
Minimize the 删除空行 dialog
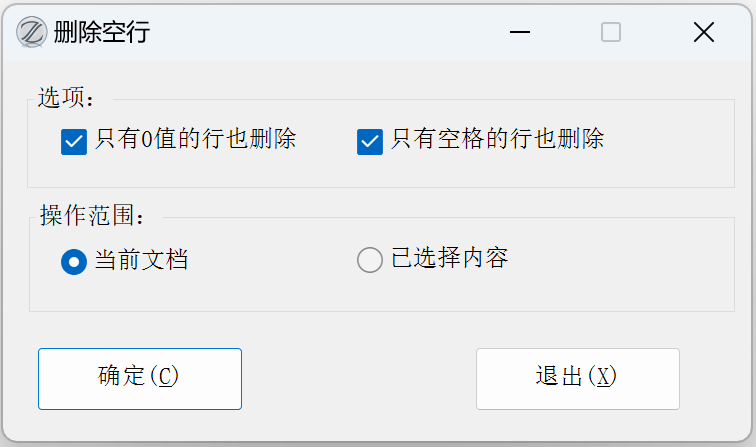[519, 33]
